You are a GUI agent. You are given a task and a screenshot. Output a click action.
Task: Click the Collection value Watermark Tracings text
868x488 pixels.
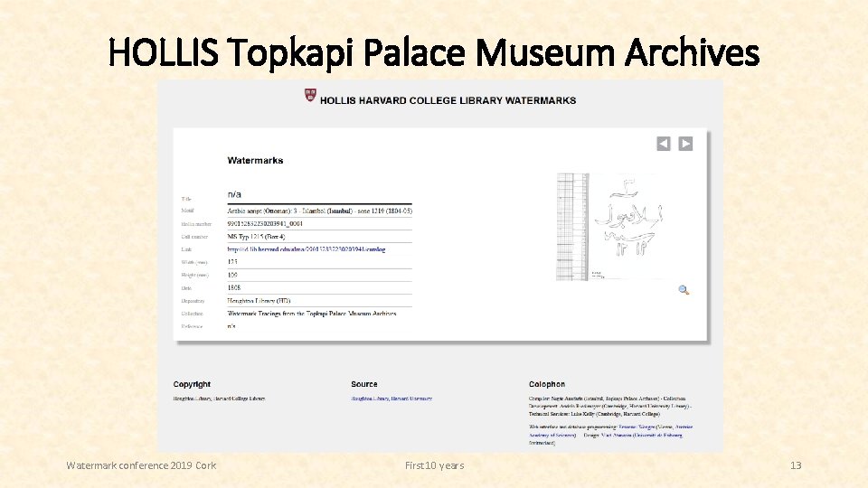[312, 314]
